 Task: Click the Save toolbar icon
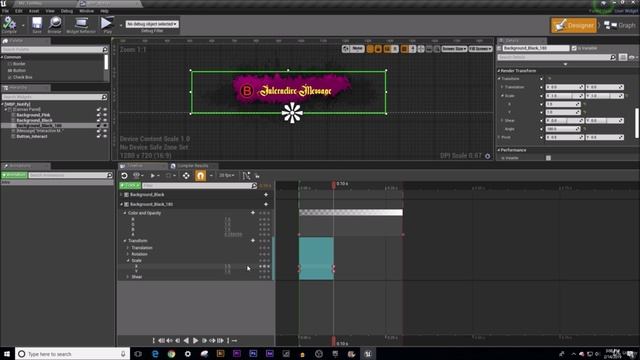tap(37, 24)
